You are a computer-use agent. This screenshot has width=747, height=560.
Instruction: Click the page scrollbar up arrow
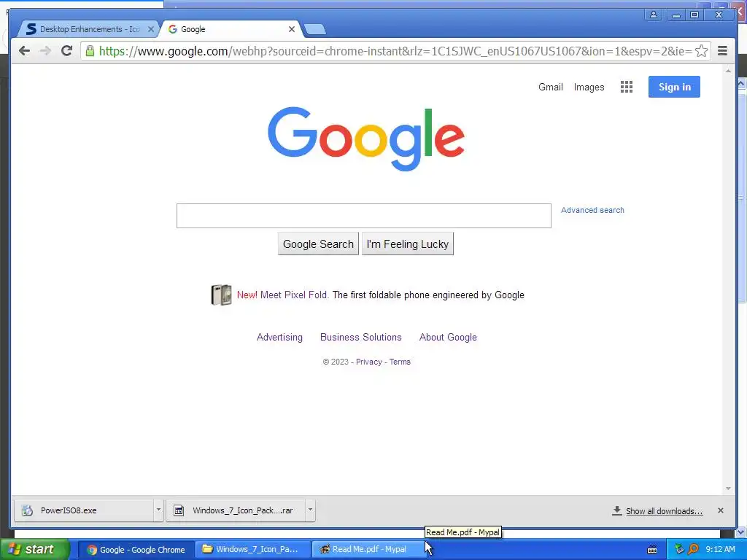(x=728, y=71)
